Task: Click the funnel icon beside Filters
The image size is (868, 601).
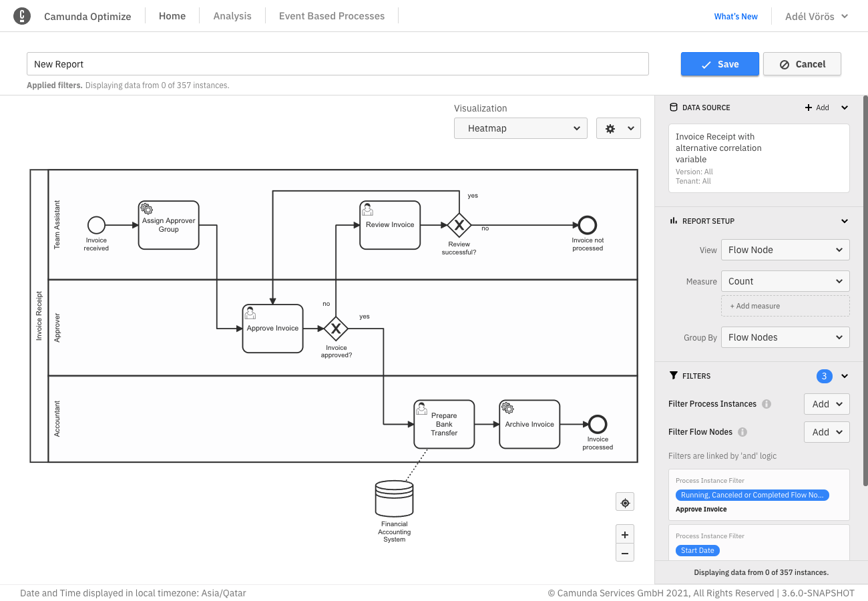Action: [673, 376]
